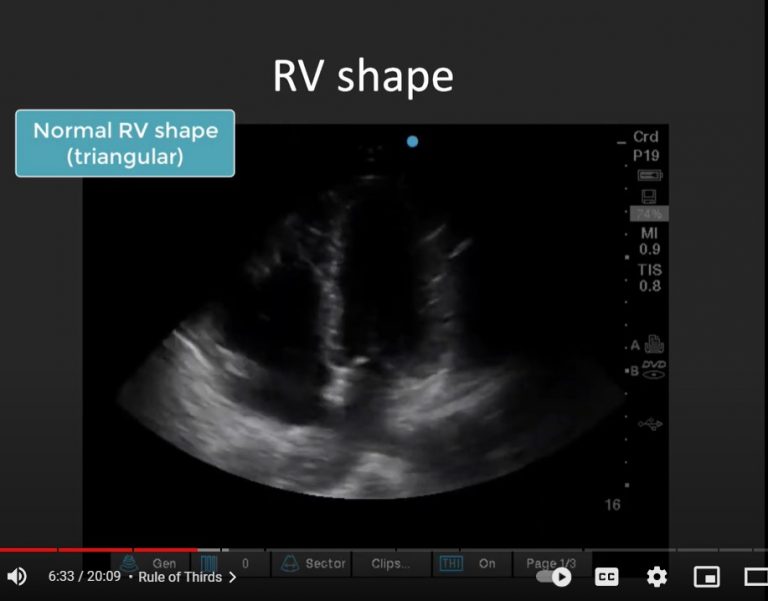The height and width of the screenshot is (601, 768).
Task: Click the Normal RV shape label
Action: coord(125,143)
